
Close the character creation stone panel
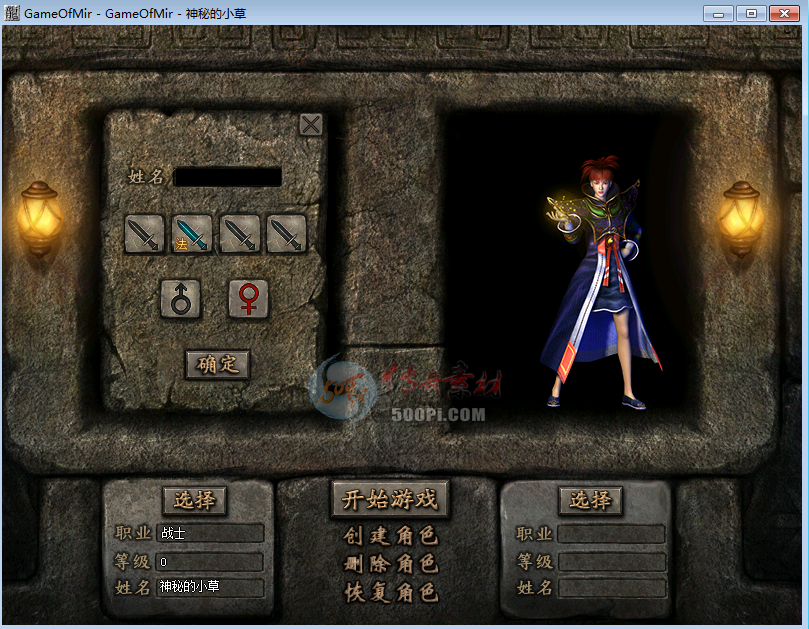click(311, 124)
